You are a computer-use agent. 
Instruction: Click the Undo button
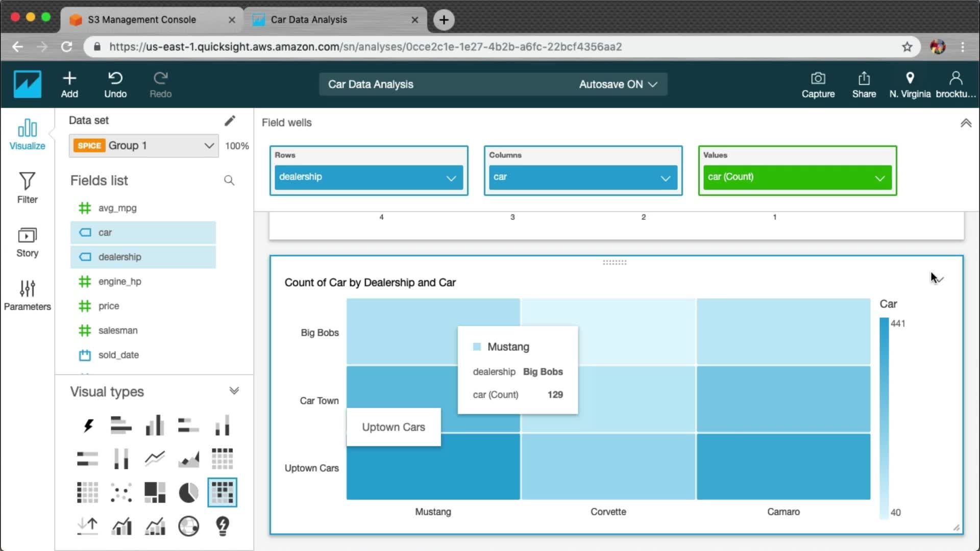(115, 85)
